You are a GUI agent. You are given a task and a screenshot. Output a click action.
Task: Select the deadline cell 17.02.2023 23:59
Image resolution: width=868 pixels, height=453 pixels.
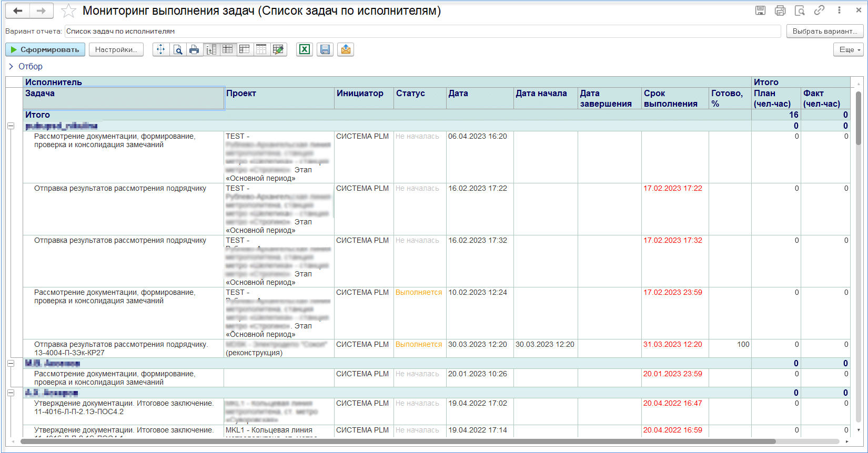click(x=675, y=313)
